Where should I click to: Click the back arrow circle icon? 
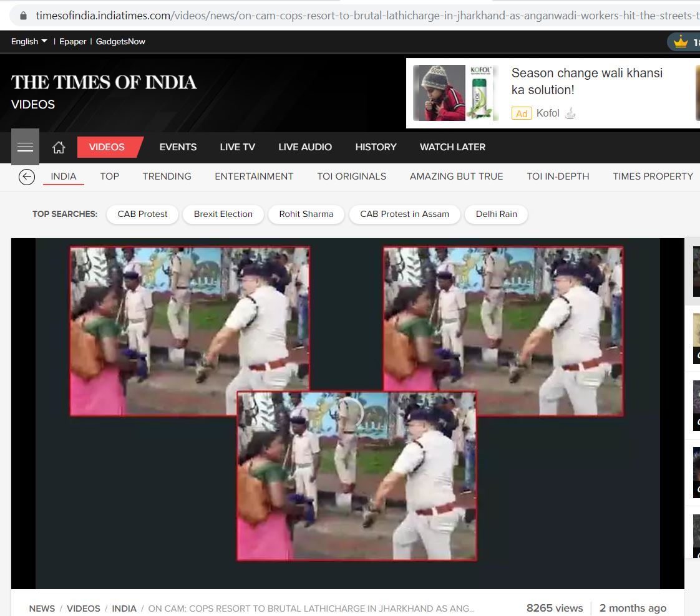[x=26, y=177]
